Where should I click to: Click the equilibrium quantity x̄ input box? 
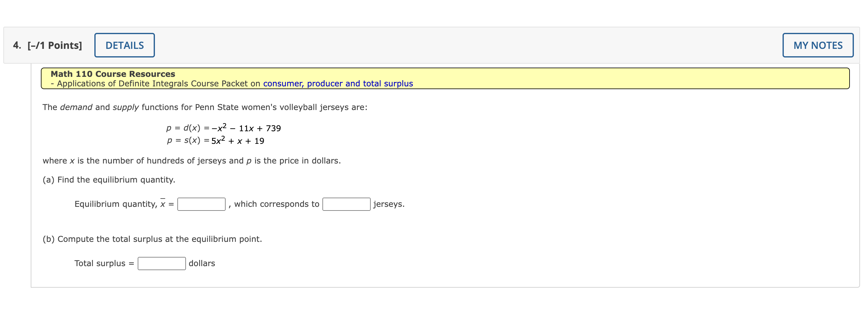[x=201, y=203]
